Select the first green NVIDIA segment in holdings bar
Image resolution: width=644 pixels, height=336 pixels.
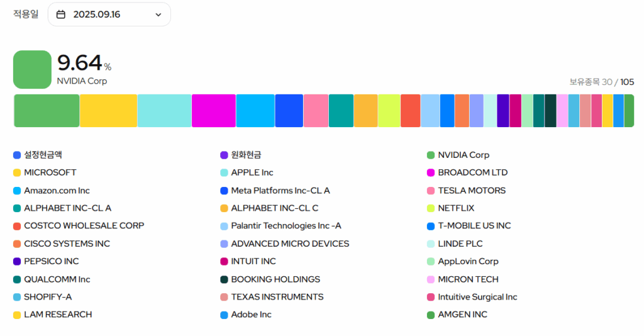47,111
